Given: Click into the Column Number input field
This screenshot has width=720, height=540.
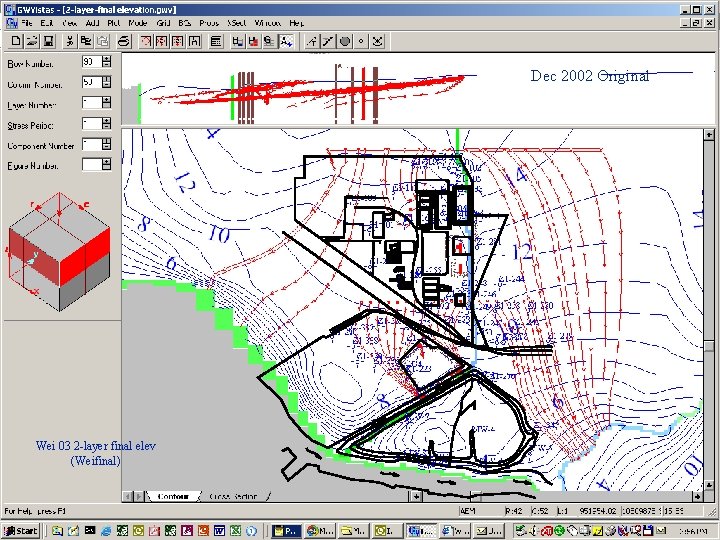Looking at the screenshot, I should pyautogui.click(x=92, y=82).
